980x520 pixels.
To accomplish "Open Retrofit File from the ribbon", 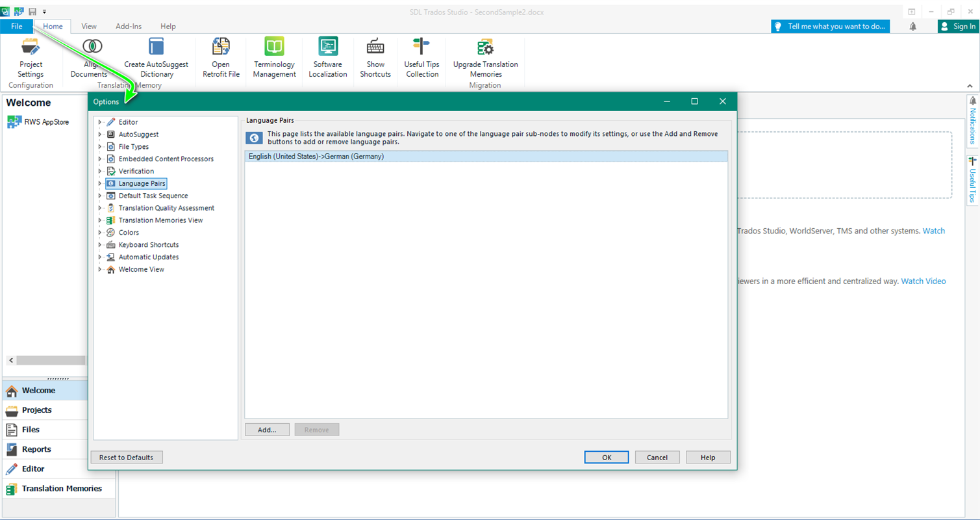I will pyautogui.click(x=221, y=47).
